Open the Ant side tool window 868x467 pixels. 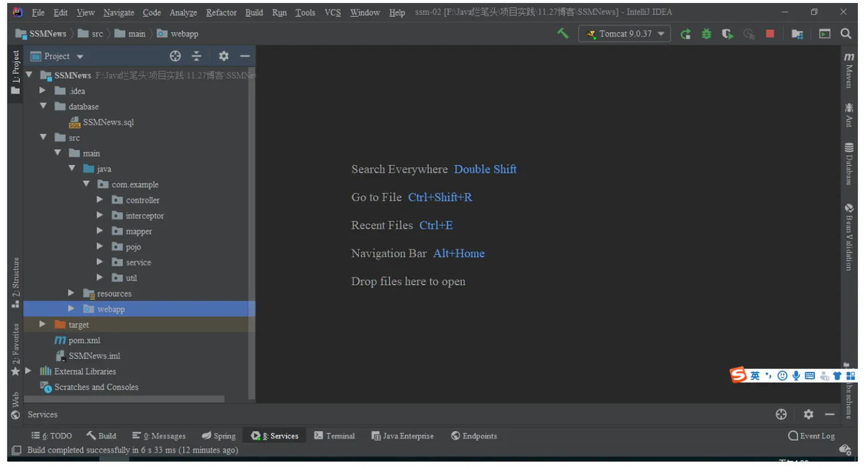[x=849, y=115]
